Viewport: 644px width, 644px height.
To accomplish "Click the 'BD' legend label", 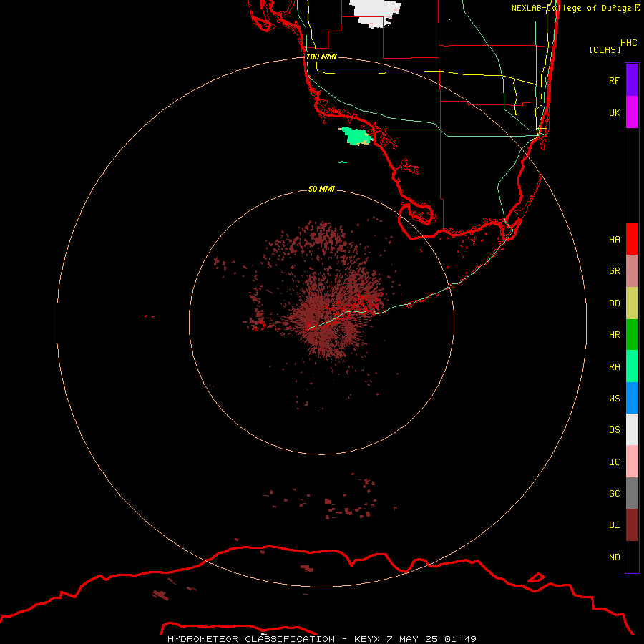I will pos(615,303).
